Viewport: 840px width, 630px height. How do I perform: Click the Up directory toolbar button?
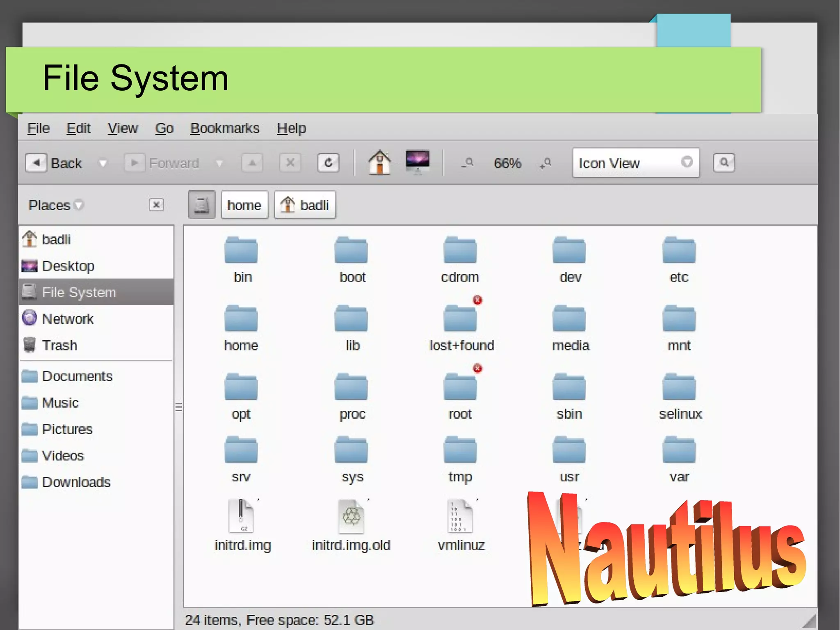click(252, 163)
